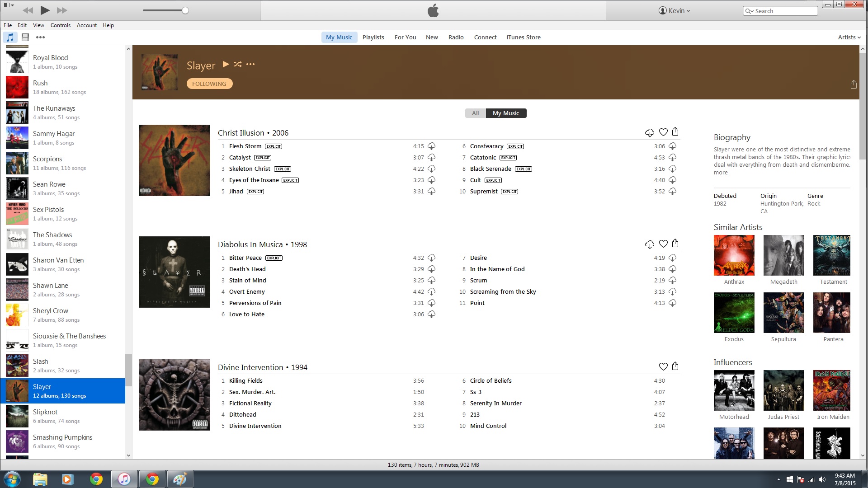Screen dimensions: 868x488
Task: Open the Controls menu
Action: [60, 25]
